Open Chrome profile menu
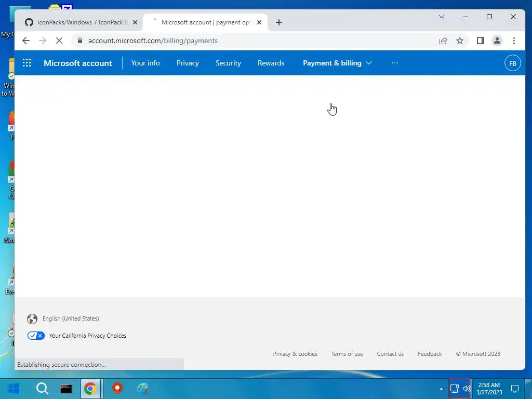The height and width of the screenshot is (399, 532). click(x=497, y=41)
